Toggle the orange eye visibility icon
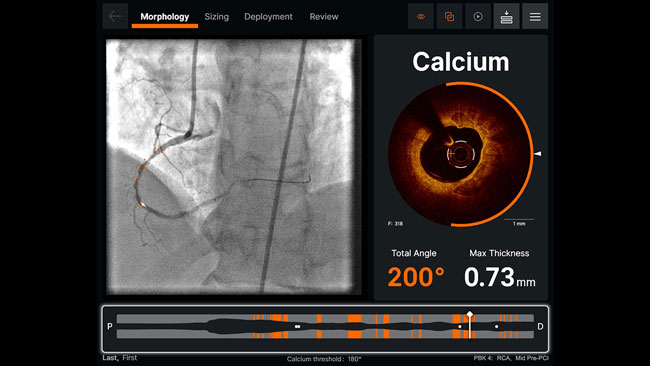 tap(421, 17)
